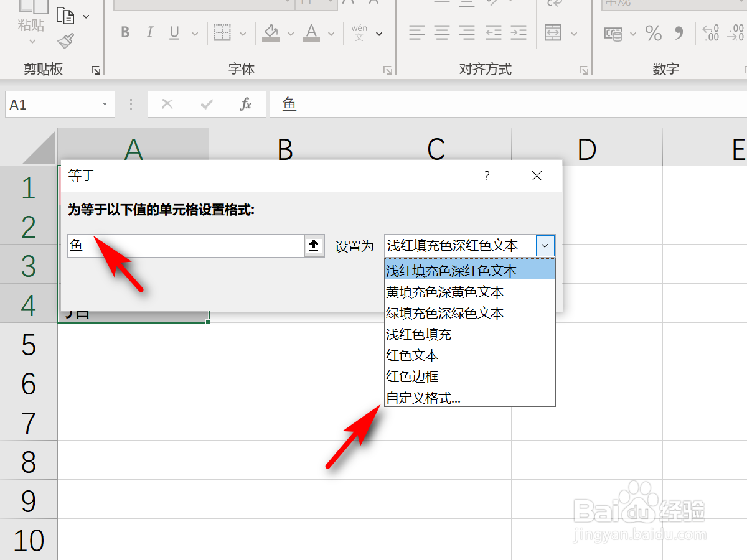Click the cancel X in formula bar
747x560 pixels.
tap(167, 104)
